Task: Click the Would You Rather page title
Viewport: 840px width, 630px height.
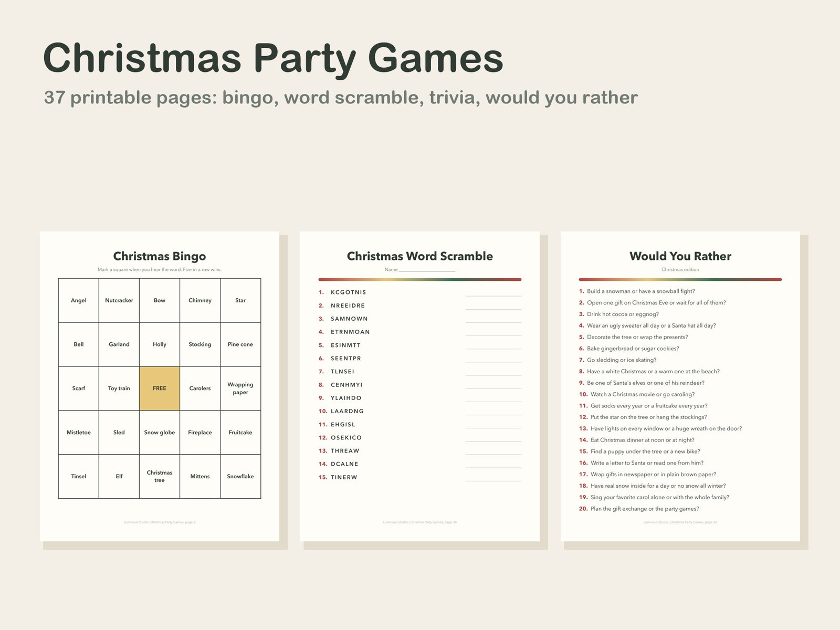Action: 680,256
